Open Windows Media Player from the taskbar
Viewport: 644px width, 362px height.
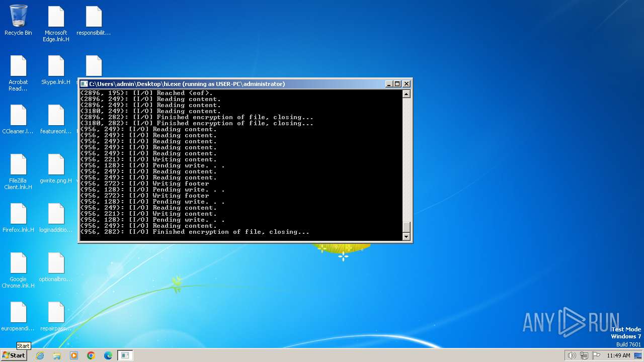[74, 355]
